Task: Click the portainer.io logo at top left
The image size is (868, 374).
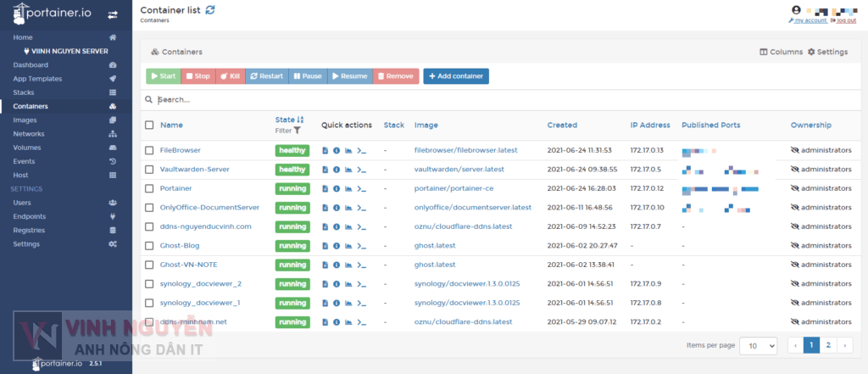Action: click(52, 15)
